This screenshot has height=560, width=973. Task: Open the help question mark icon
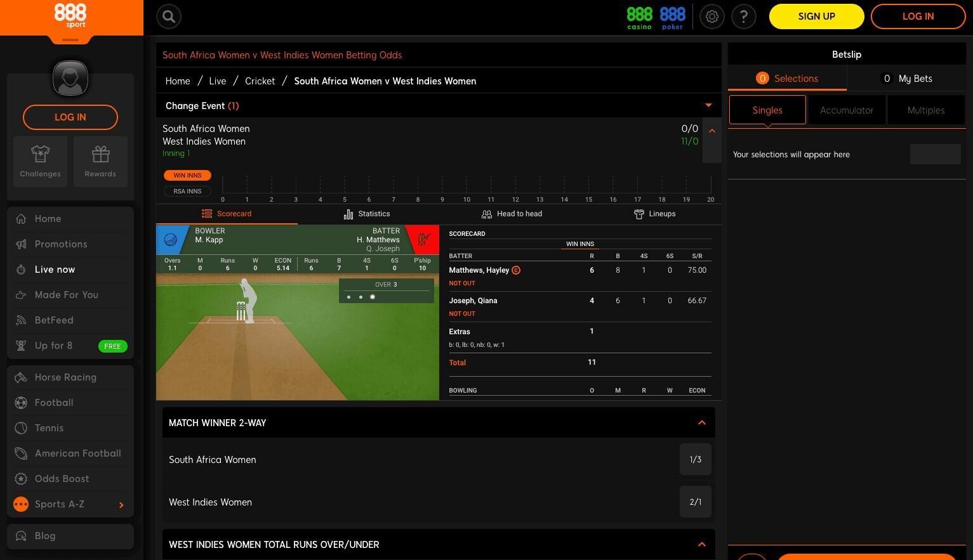click(x=744, y=16)
